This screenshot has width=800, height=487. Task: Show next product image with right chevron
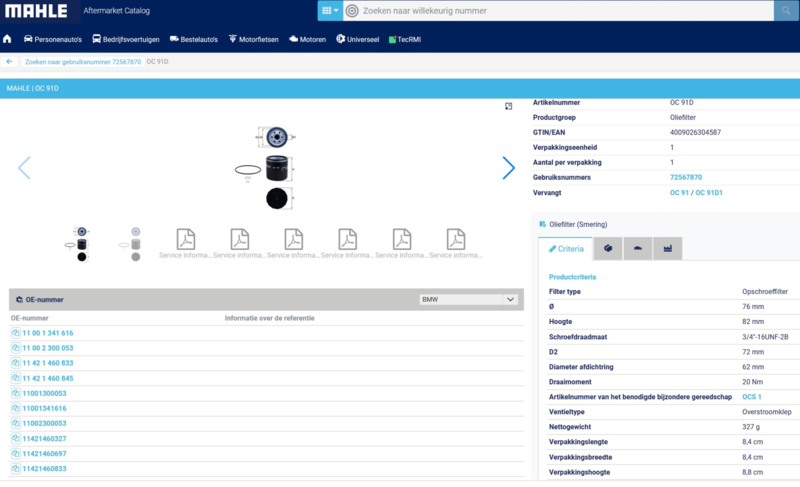pyautogui.click(x=508, y=168)
